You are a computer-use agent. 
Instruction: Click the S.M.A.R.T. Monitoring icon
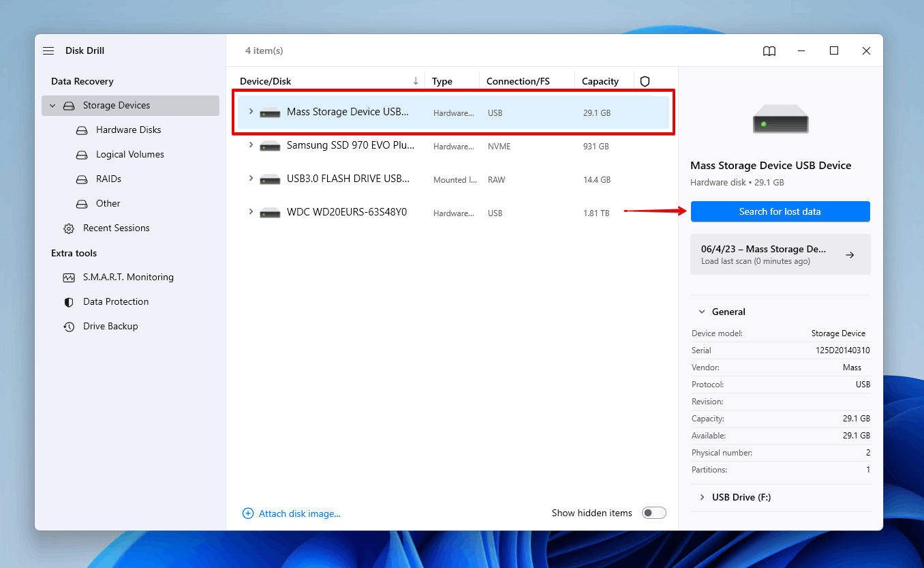[x=69, y=278]
